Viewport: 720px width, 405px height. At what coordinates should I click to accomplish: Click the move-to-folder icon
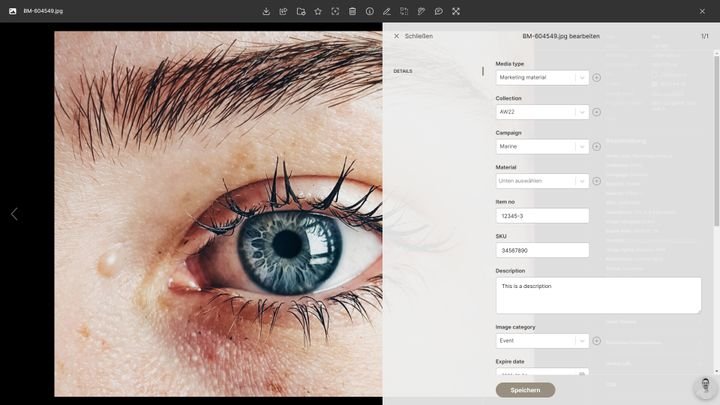point(301,11)
